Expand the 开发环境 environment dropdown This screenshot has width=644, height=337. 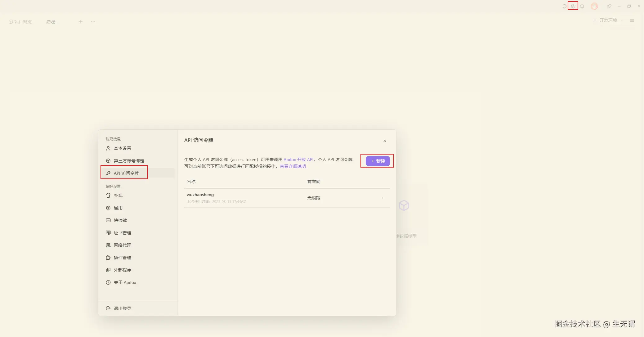point(608,20)
